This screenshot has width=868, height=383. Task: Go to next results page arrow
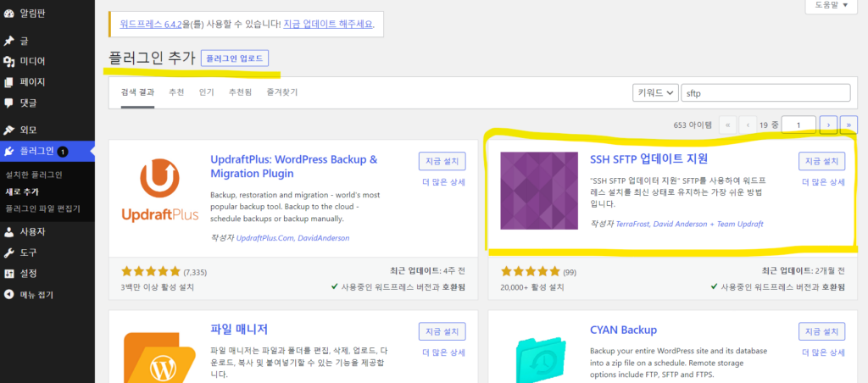[828, 125]
